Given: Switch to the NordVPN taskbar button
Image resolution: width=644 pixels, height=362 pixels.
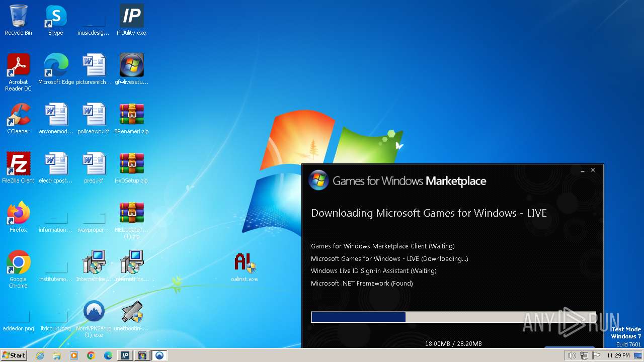Looking at the screenshot, I should tap(159, 355).
